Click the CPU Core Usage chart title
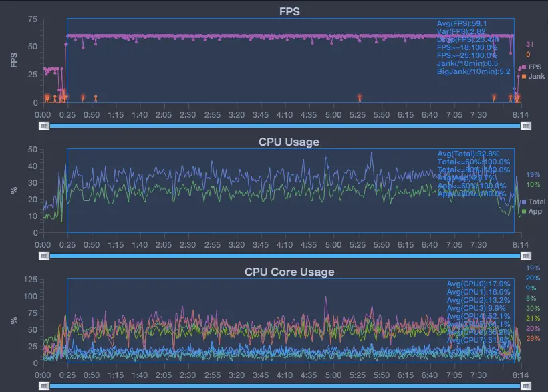Image resolution: width=548 pixels, height=392 pixels. (289, 272)
